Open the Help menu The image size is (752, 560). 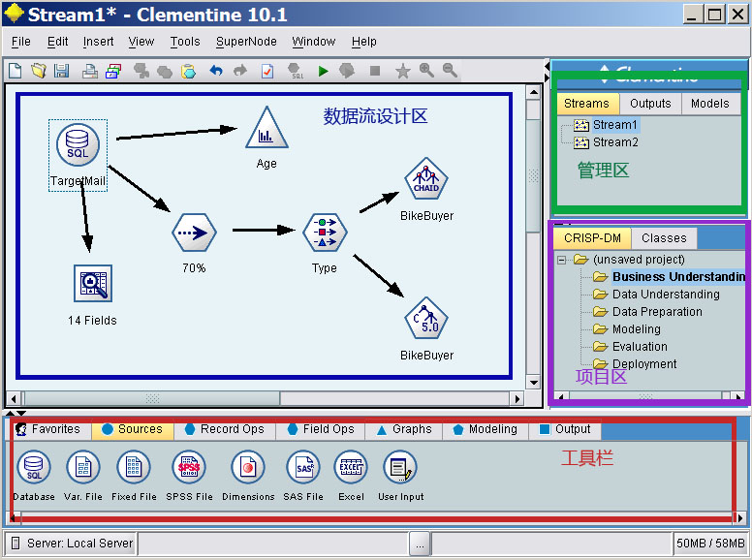(x=364, y=42)
